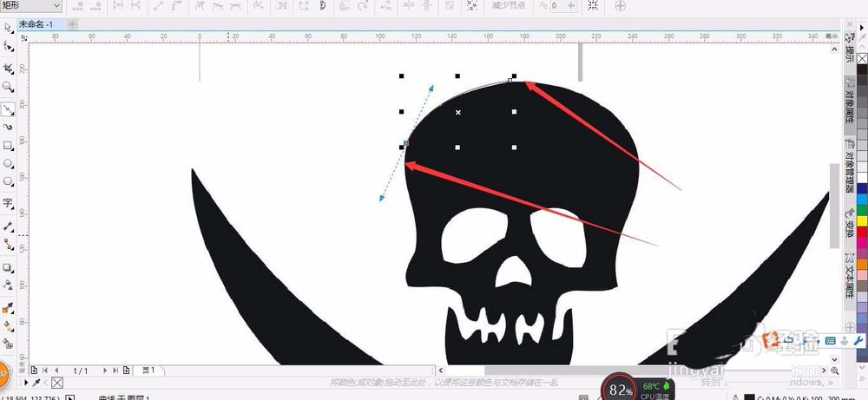Select the Artistic Media tool
Image resolution: width=868 pixels, height=400 pixels.
[x=8, y=127]
